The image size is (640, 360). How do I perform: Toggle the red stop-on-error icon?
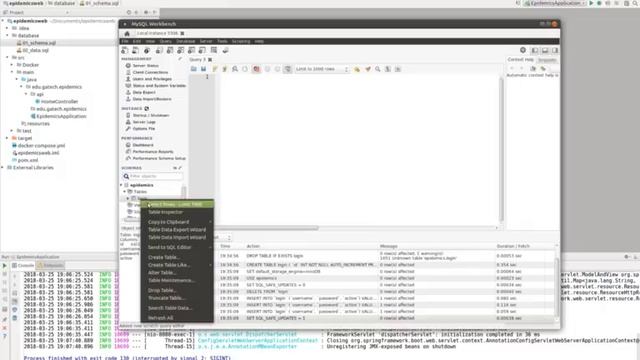(256, 69)
